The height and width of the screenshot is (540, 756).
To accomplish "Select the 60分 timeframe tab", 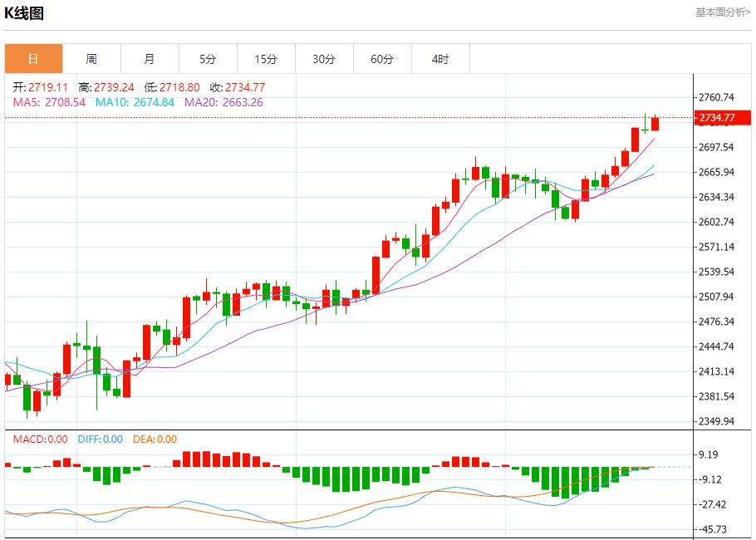I will (x=382, y=59).
